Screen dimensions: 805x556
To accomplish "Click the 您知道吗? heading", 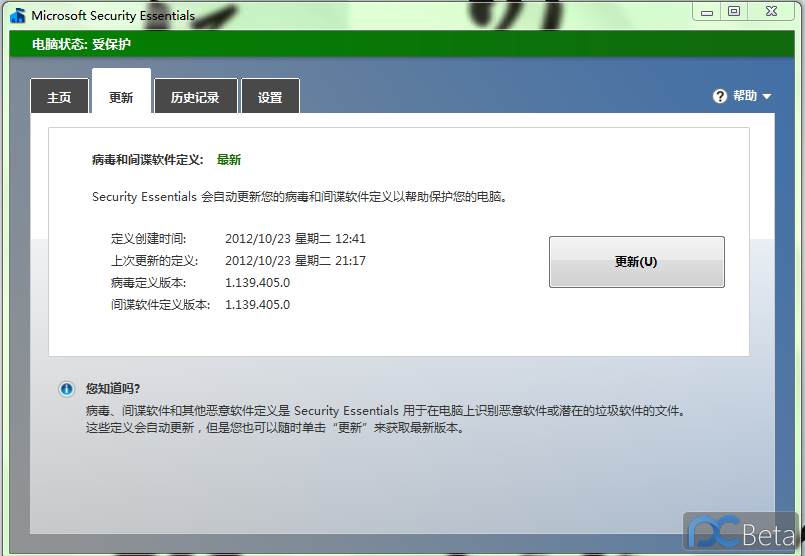I will coord(113,389).
